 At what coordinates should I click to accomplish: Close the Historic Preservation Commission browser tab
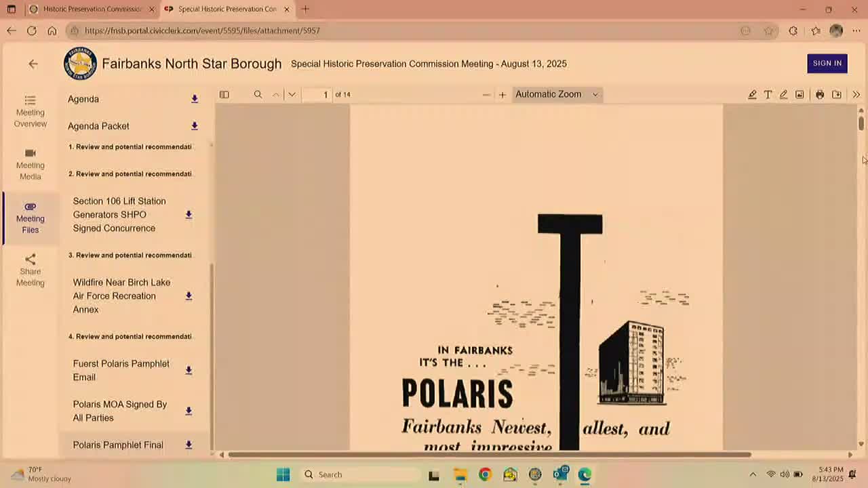tap(151, 9)
